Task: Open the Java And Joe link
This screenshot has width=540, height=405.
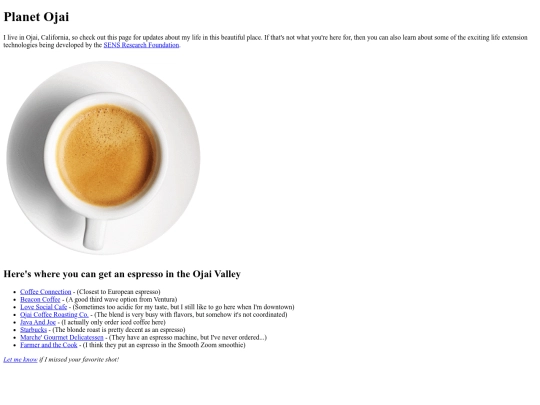Action: tap(38, 322)
